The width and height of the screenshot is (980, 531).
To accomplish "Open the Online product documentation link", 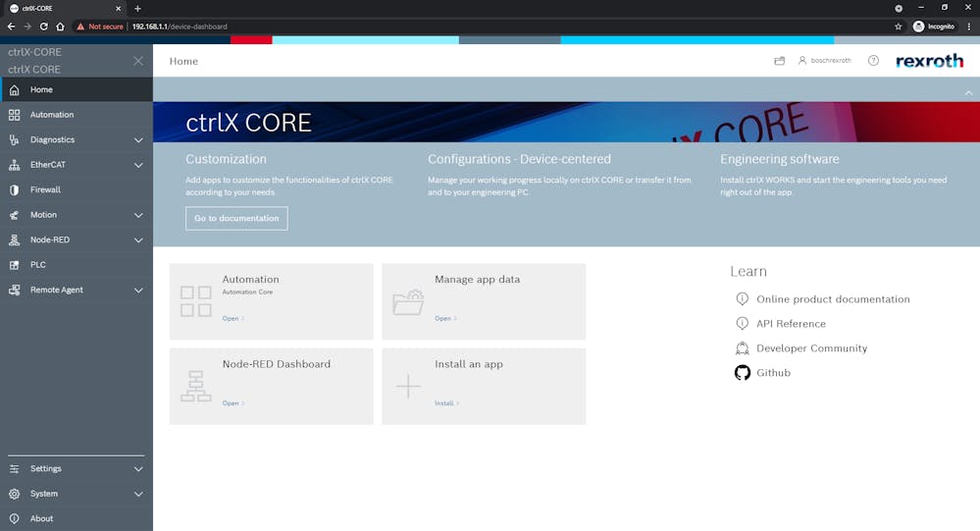I will [833, 299].
